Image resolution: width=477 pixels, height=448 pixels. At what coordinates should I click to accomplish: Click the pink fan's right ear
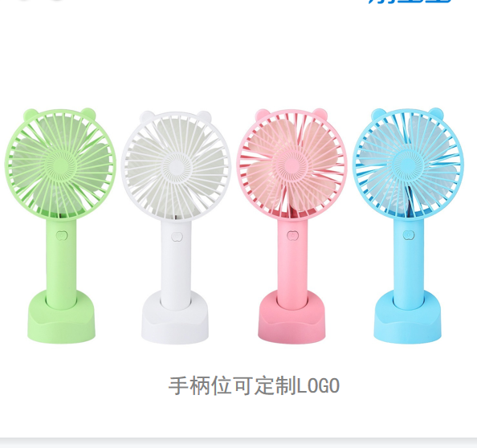pyautogui.click(x=319, y=114)
